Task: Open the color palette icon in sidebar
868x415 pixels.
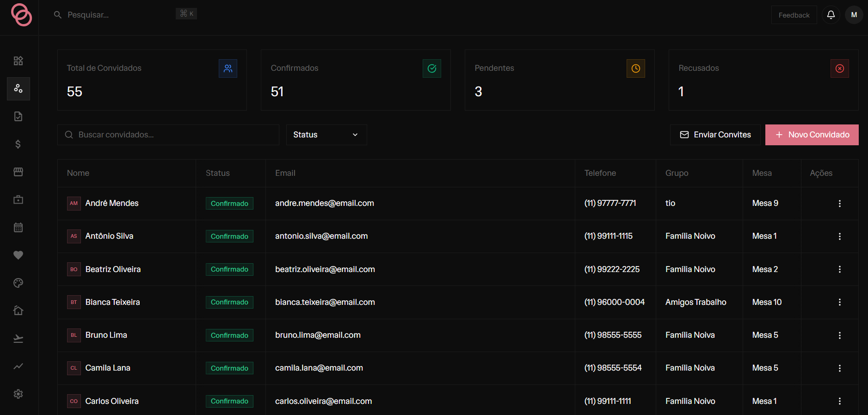Action: point(18,283)
